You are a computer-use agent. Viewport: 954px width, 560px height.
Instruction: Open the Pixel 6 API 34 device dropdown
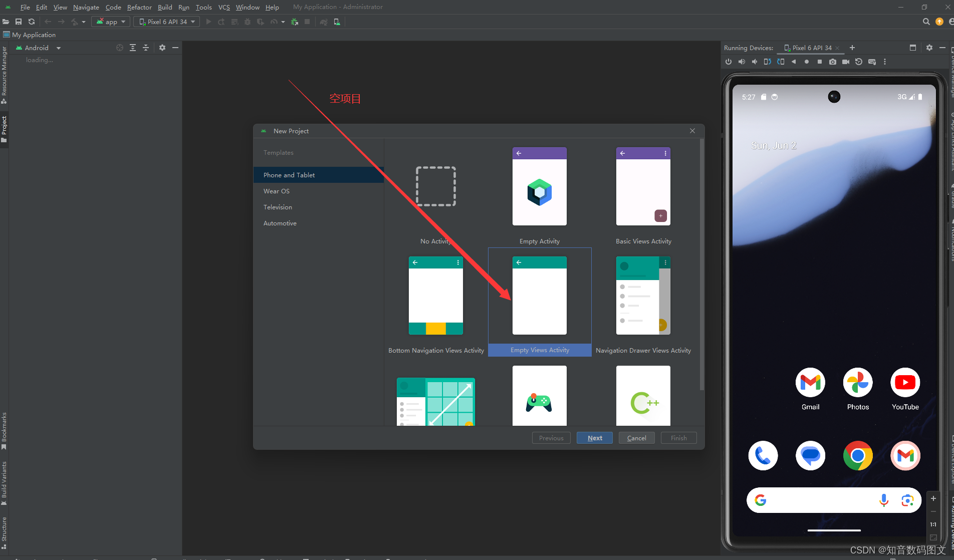(x=166, y=22)
